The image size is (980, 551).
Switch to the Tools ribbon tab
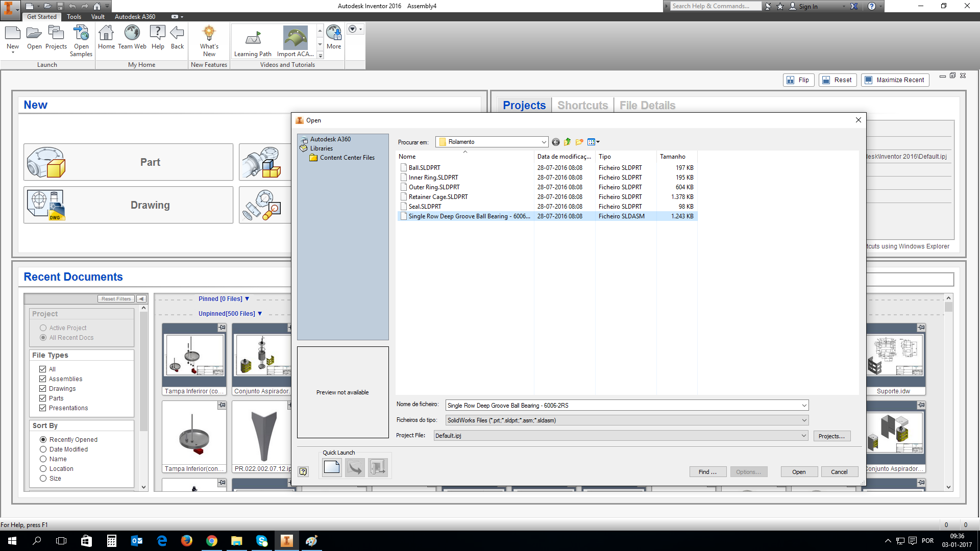[x=74, y=17]
